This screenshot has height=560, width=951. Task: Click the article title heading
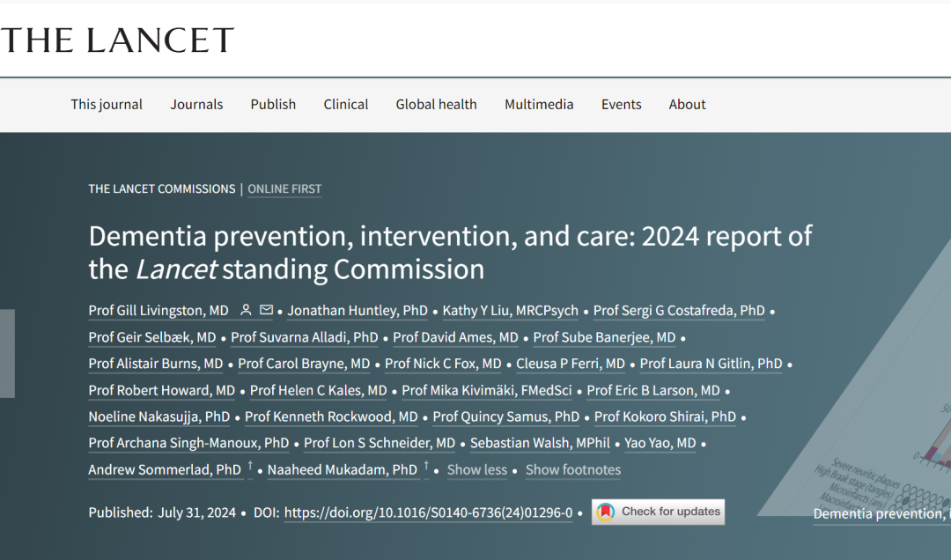point(450,253)
